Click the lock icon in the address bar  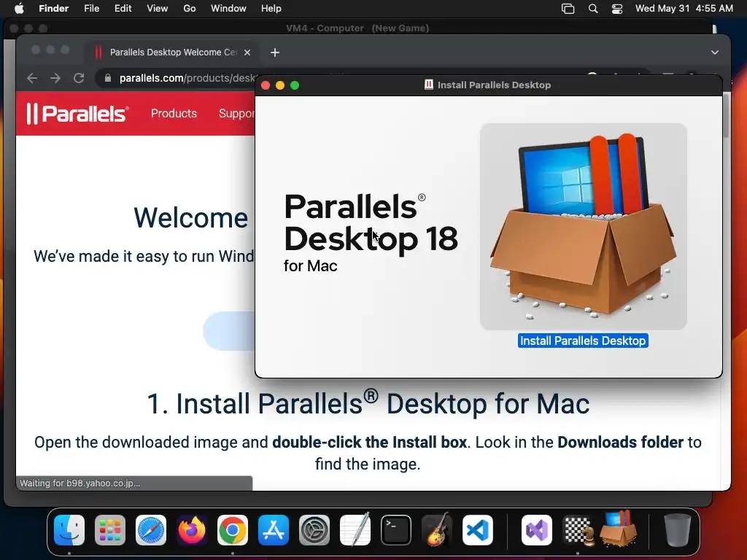[x=108, y=78]
